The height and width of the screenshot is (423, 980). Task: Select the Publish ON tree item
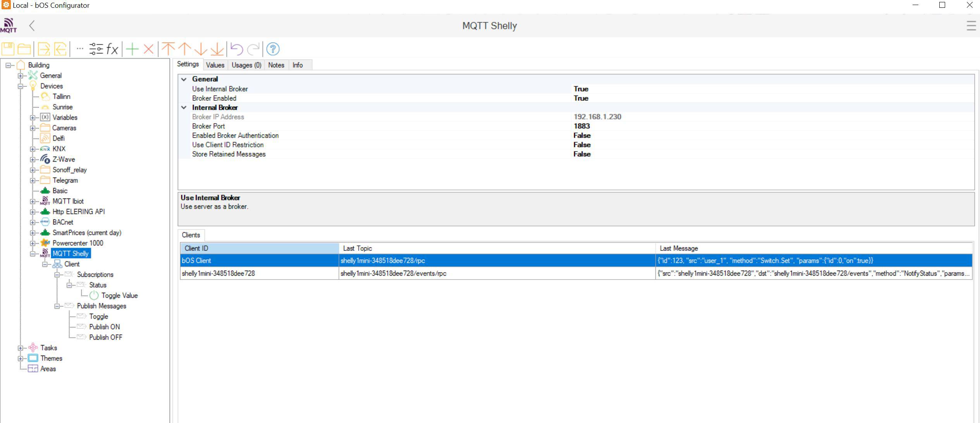[104, 327]
